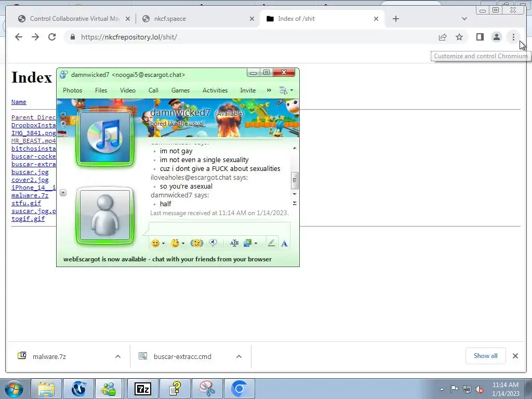Open the emoticon picker dropdown arrow
532x399 pixels.
[x=163, y=243]
